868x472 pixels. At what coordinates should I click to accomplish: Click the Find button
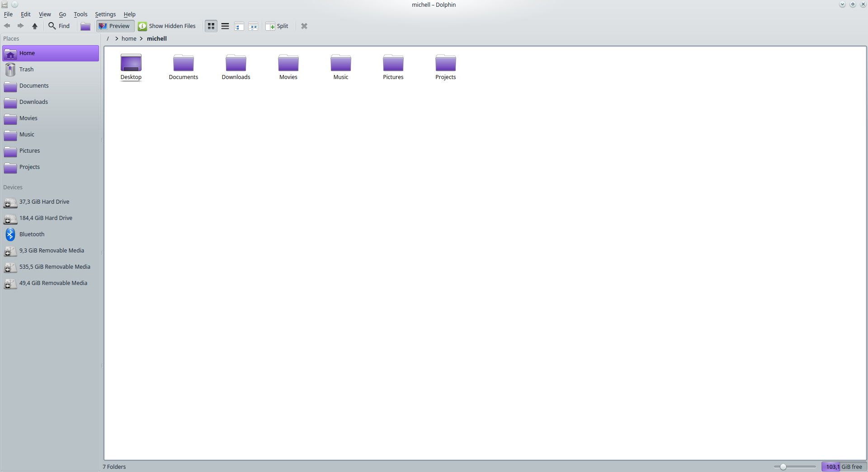59,26
